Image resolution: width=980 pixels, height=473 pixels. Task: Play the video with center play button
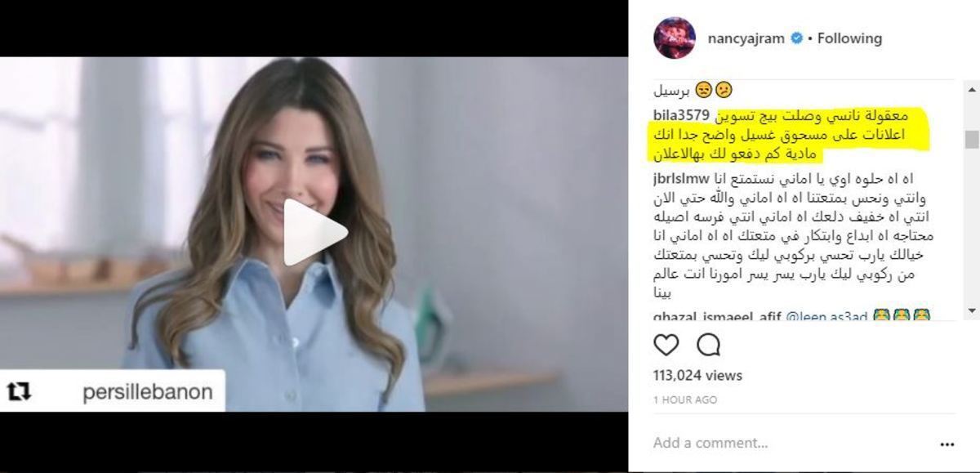pyautogui.click(x=314, y=233)
